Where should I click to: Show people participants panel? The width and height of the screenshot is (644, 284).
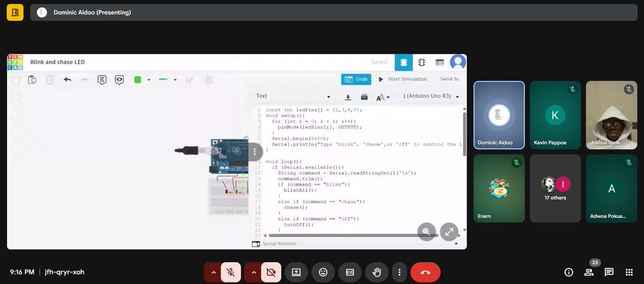(x=589, y=272)
